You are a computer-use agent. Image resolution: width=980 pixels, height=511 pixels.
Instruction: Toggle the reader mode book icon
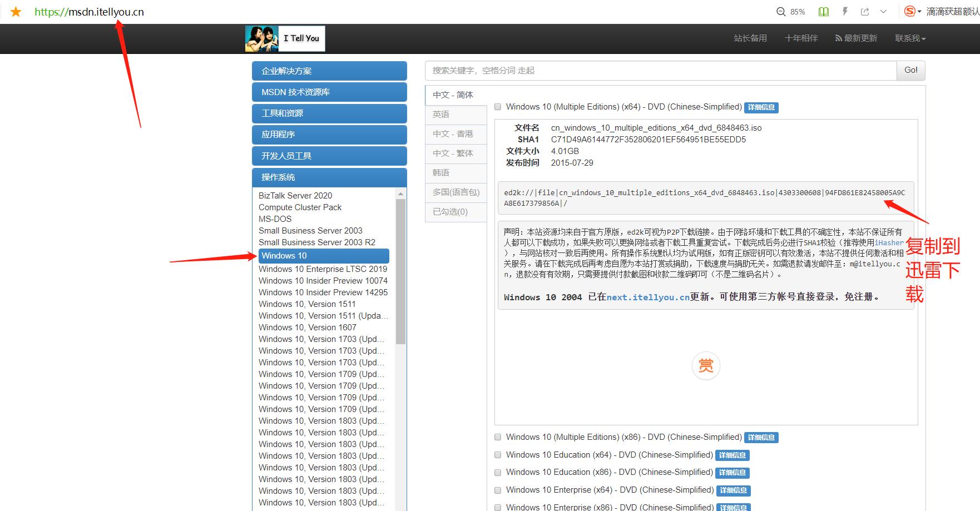tap(824, 12)
